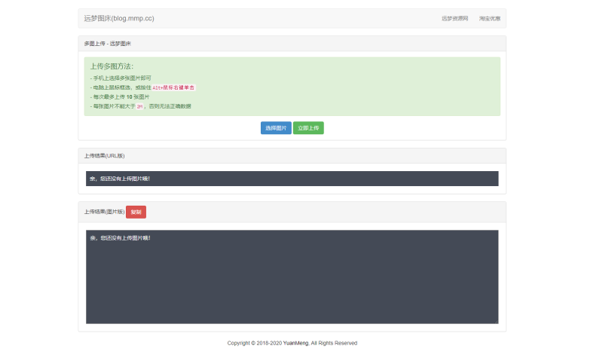Click the line 手机上选择多张图片即可
Screen dimensions: 603x364
(121, 78)
